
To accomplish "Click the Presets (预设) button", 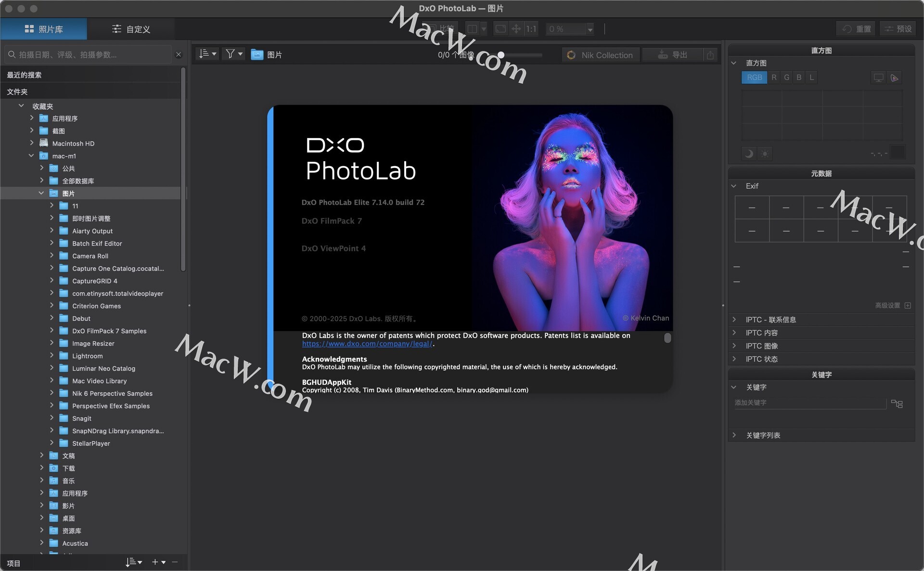I will click(x=898, y=29).
